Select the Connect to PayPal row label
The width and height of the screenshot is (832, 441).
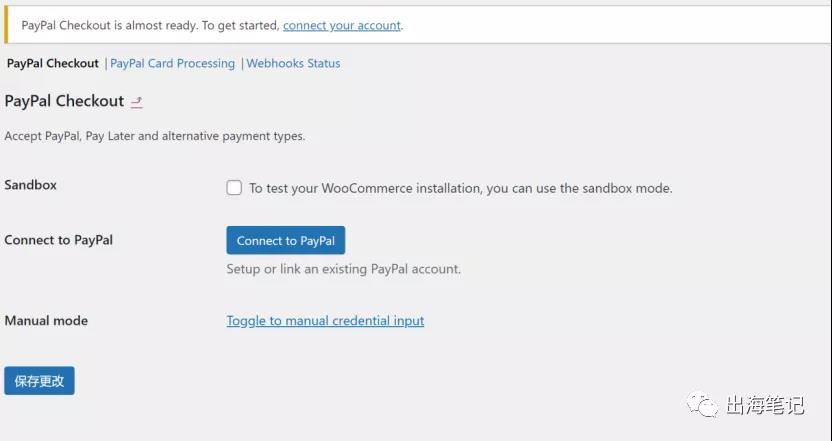(x=58, y=240)
